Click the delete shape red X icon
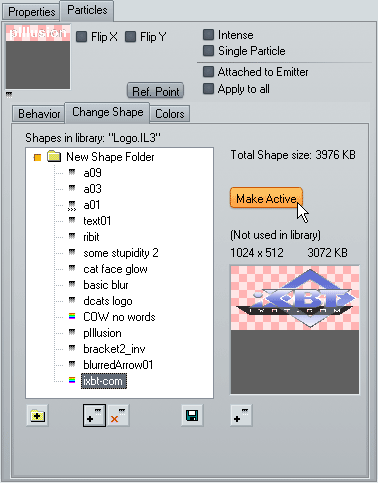Viewport: 378px width, 483px height. (x=118, y=416)
